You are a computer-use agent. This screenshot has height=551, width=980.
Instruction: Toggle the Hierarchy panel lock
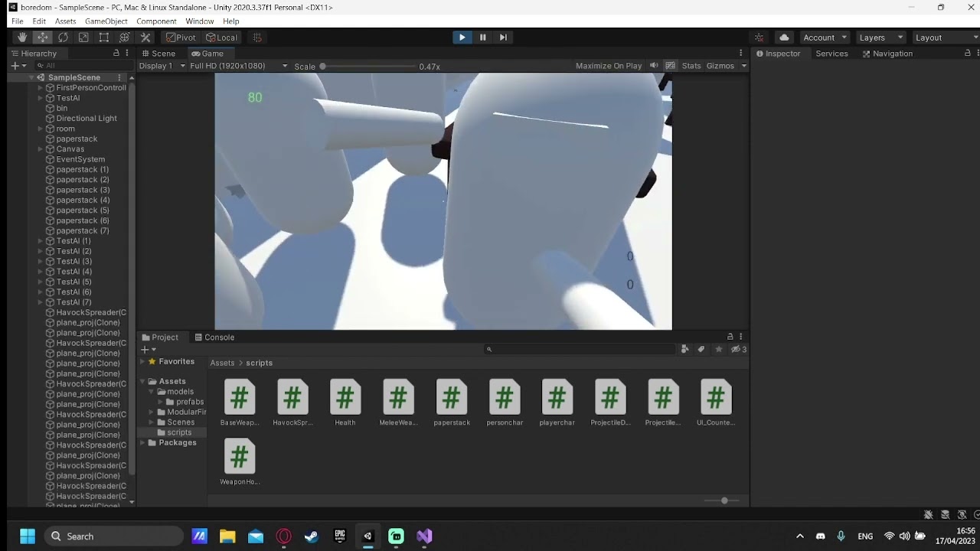pos(116,53)
